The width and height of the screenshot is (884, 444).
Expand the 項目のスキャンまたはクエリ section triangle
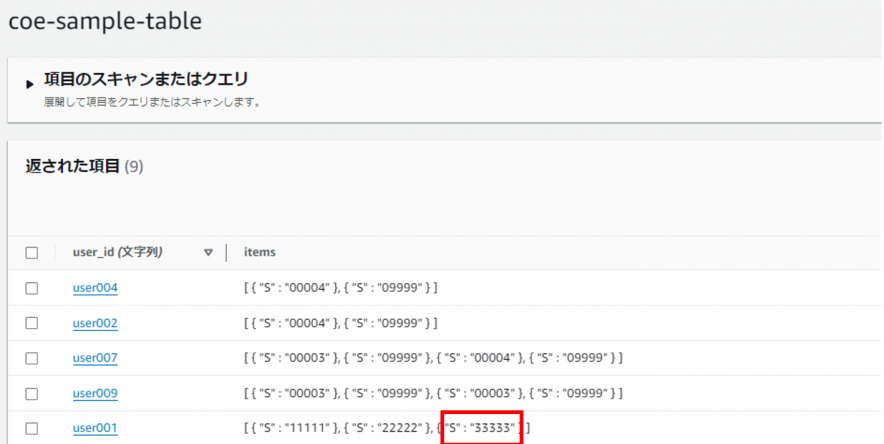[x=30, y=84]
